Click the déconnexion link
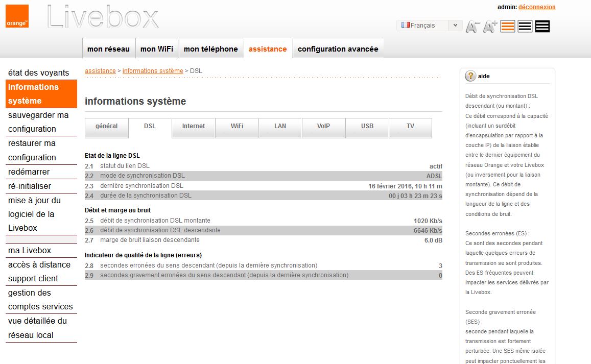The height and width of the screenshot is (364, 591). [537, 7]
